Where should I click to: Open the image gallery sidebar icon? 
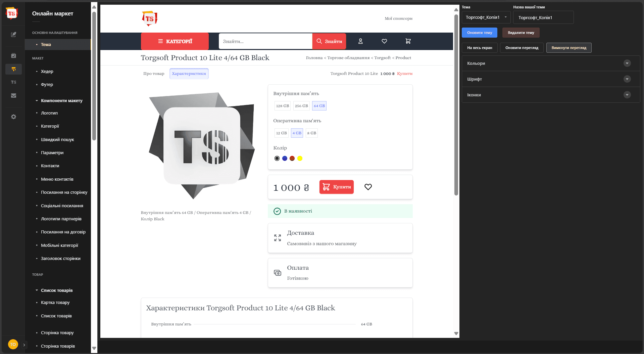coord(13,56)
